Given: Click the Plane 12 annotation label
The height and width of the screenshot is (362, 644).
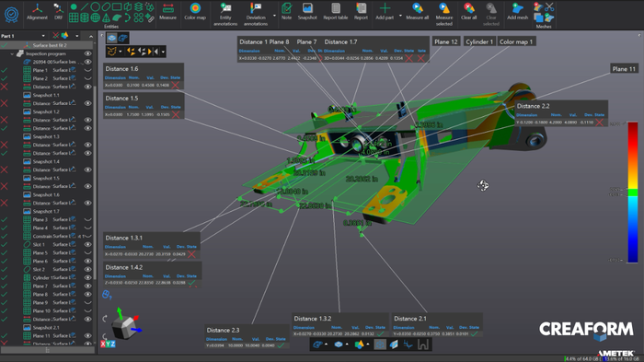Looking at the screenshot, I should [445, 41].
